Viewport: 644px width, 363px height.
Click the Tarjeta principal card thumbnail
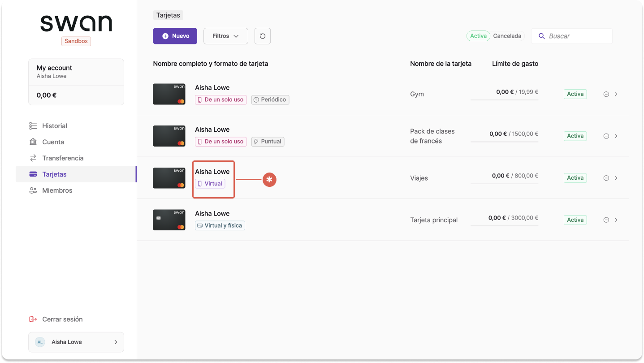point(169,220)
